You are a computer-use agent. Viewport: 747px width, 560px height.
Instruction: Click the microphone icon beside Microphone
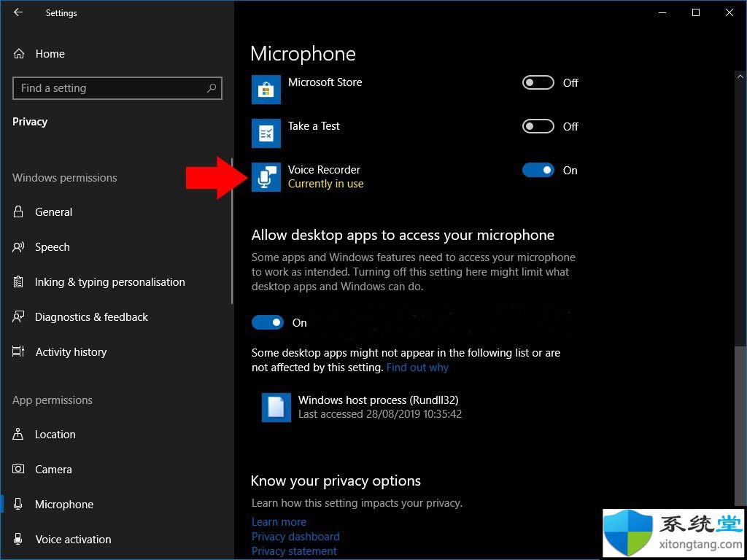(x=18, y=505)
